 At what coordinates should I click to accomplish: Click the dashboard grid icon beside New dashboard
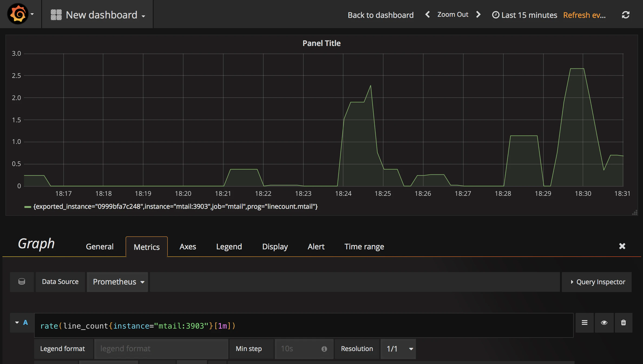tap(56, 15)
